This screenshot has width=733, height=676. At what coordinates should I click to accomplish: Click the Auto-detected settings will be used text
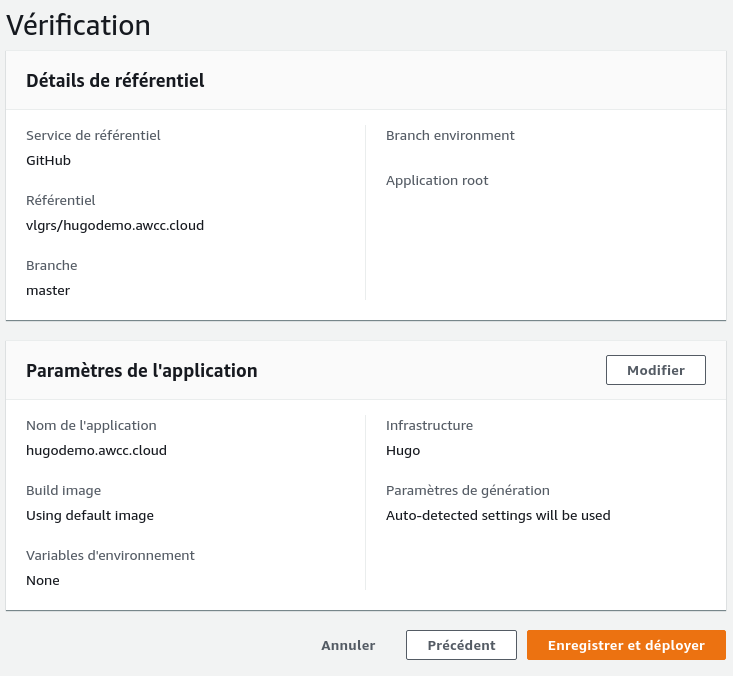click(x=498, y=516)
